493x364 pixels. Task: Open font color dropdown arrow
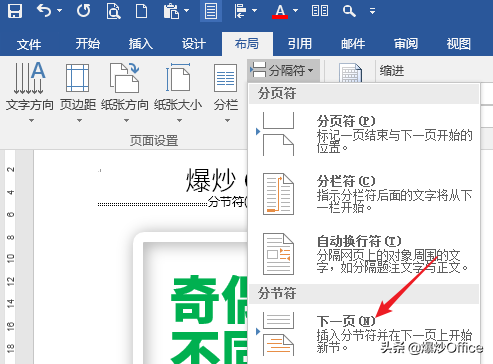click(295, 11)
